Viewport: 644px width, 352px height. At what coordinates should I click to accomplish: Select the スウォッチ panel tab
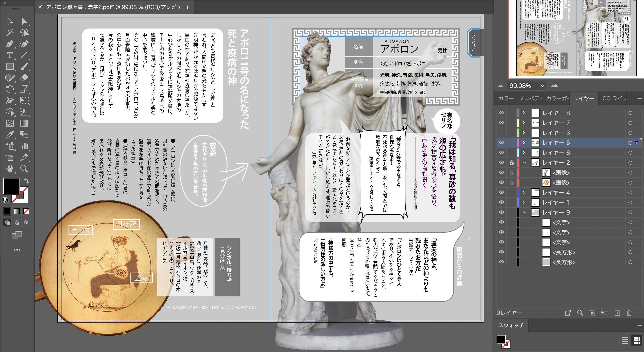click(x=511, y=325)
